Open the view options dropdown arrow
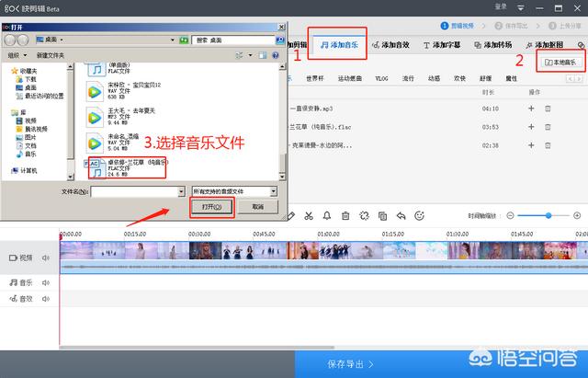Viewport: 588px width, 378px height. click(250, 55)
